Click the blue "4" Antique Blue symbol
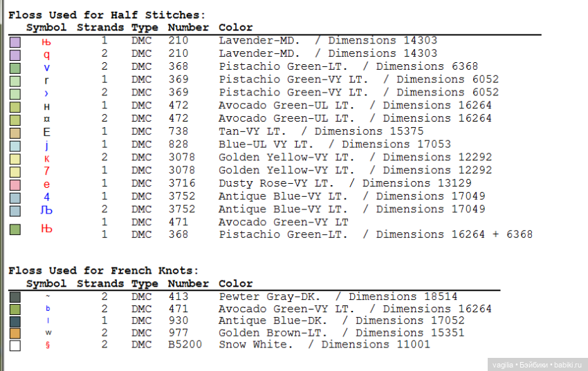The width and height of the screenshot is (588, 371). coord(46,197)
